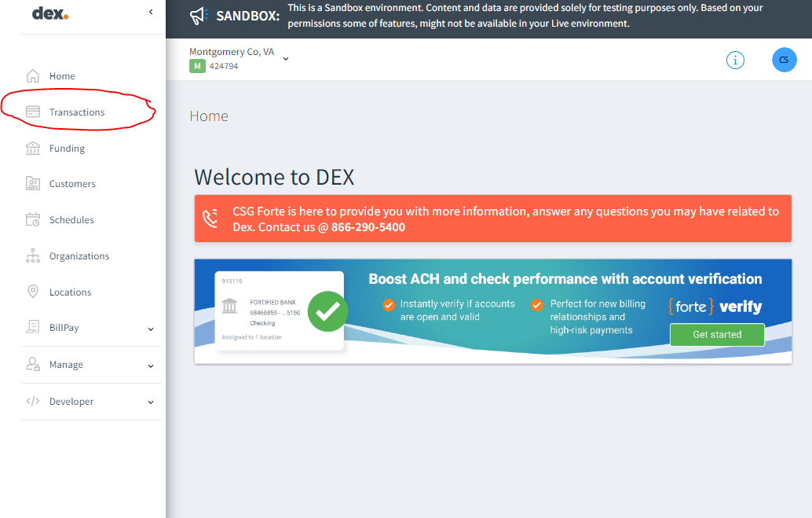The width and height of the screenshot is (812, 518).
Task: Open Locations from the sidebar
Action: point(71,292)
